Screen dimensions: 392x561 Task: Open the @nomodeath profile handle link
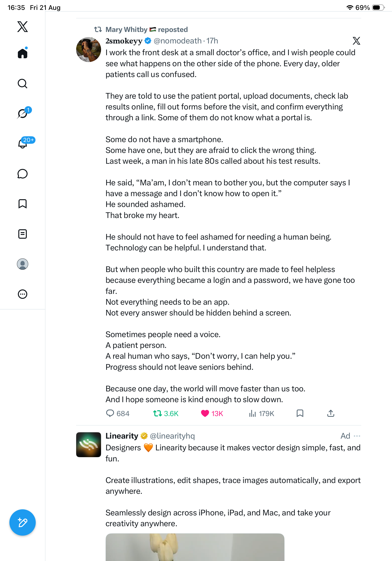[x=177, y=41]
